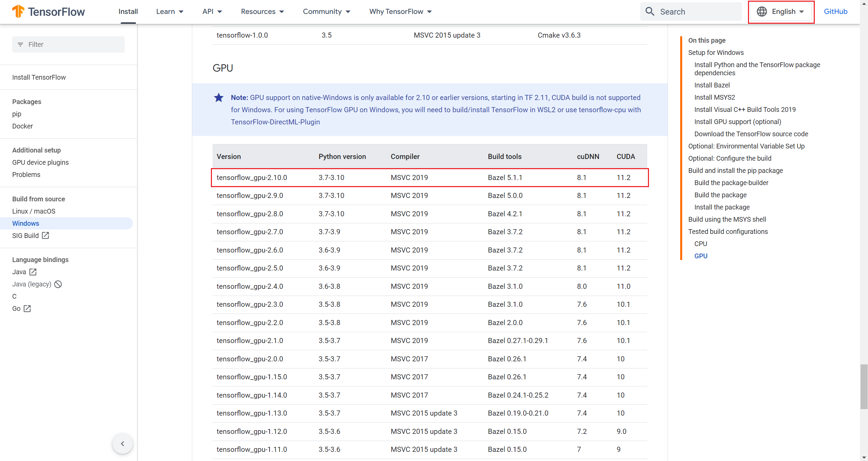868x461 pixels.
Task: Expand the Learn dropdown menu
Action: pos(170,12)
